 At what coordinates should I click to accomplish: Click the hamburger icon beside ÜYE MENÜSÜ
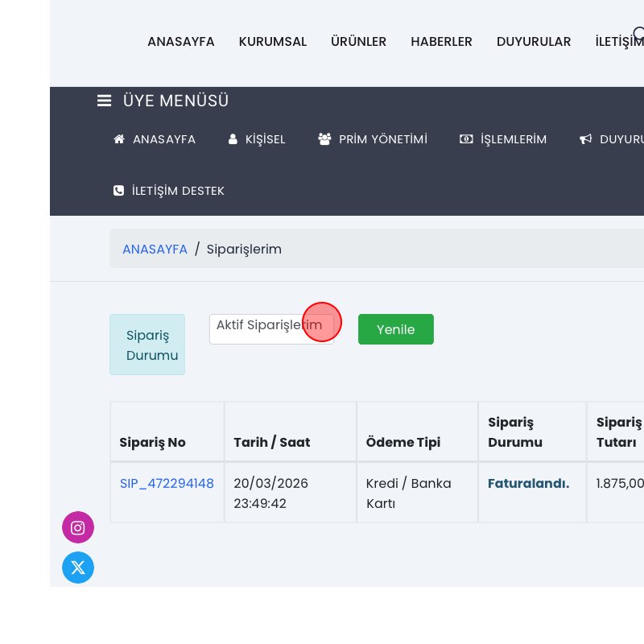(104, 101)
